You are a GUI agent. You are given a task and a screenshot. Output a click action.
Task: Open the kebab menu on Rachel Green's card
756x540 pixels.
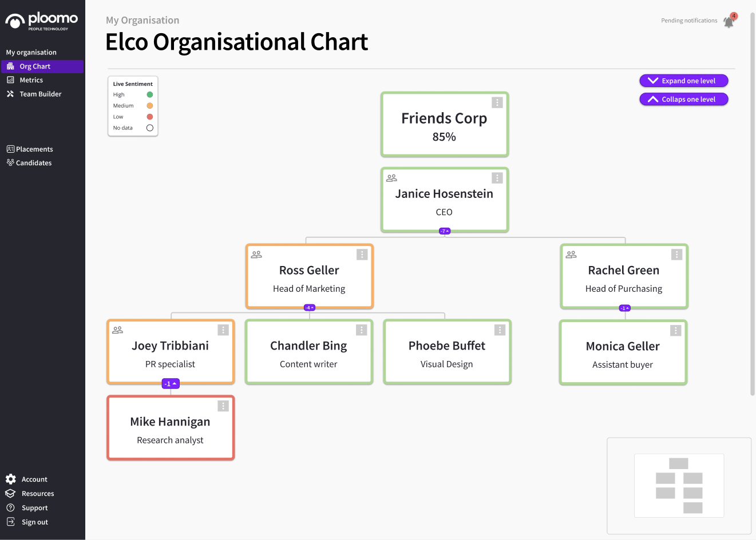[x=676, y=254]
